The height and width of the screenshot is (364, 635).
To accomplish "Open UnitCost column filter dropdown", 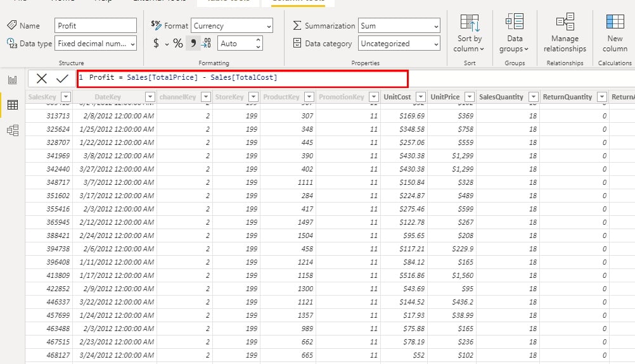I will pyautogui.click(x=421, y=97).
